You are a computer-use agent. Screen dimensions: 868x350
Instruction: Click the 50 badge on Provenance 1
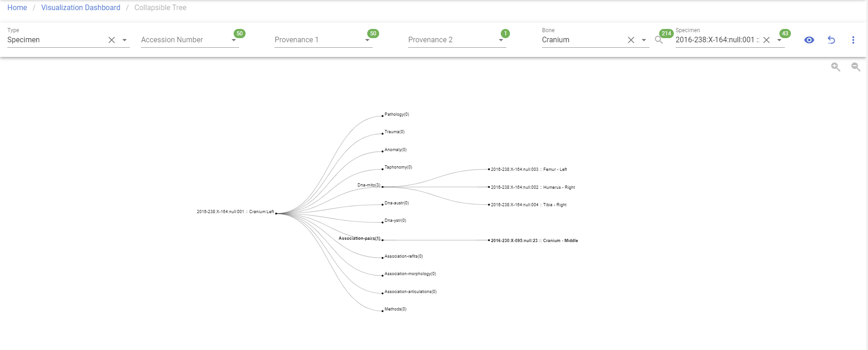373,34
